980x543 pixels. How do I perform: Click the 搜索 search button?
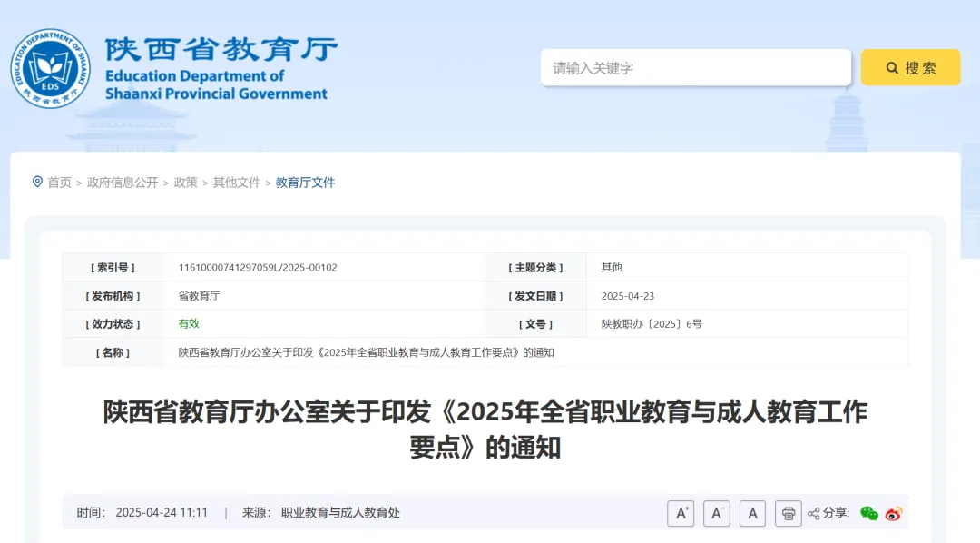(910, 67)
